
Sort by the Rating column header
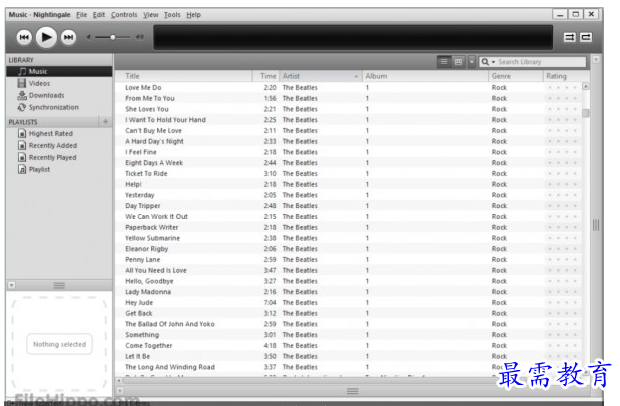coord(566,76)
